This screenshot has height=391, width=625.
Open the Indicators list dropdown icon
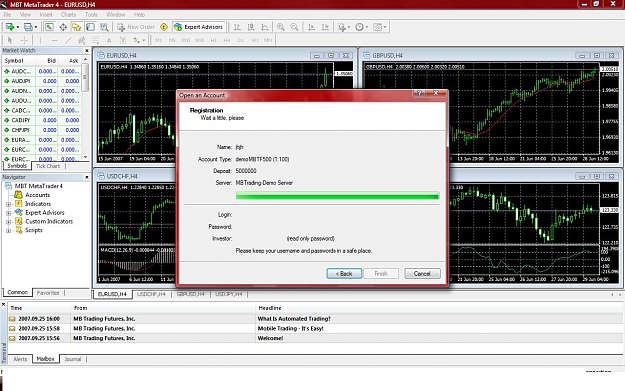pyautogui.click(x=344, y=27)
